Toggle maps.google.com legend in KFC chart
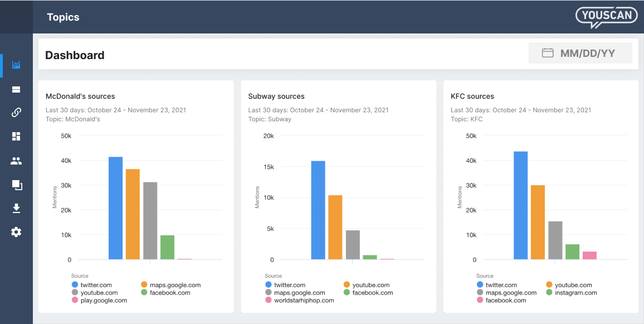 (x=507, y=293)
